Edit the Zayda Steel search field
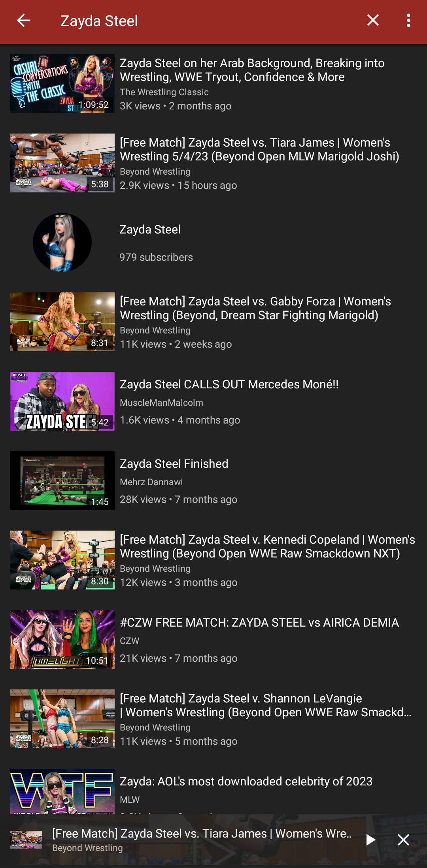The width and height of the screenshot is (427, 868). click(206, 21)
